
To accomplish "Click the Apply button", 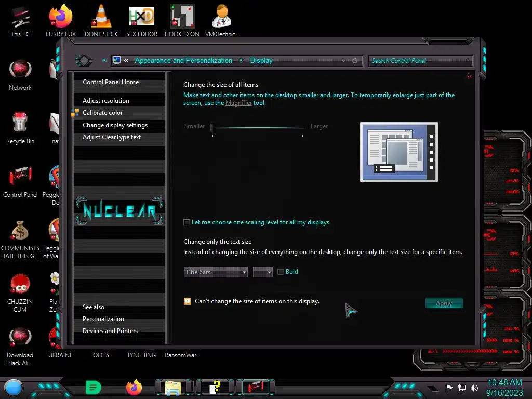I will click(x=444, y=303).
